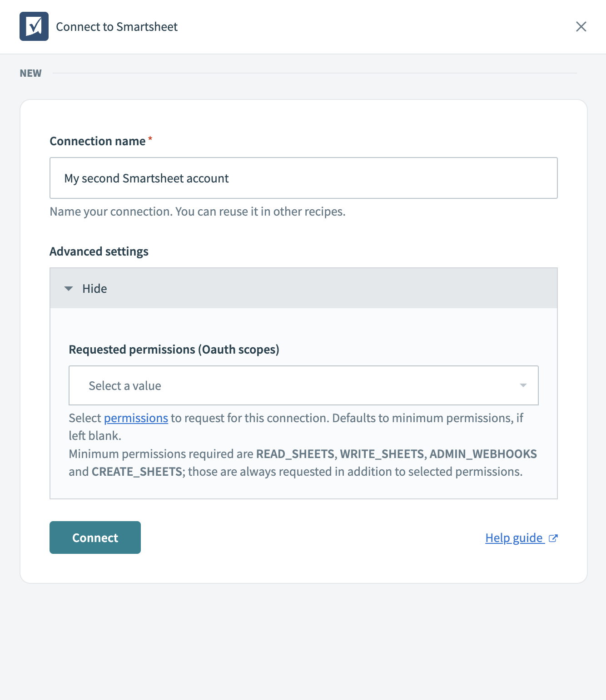Select the NEW step in the progress bar
Screen dimensions: 606x700
[x=30, y=73]
